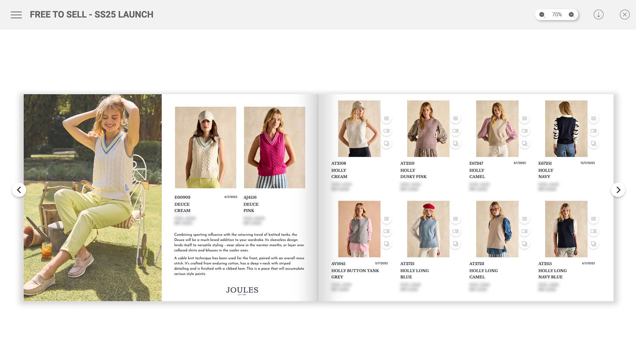Toggle the details view on HOLLY NAVY product
Screen dimensions: 636x364
pyautogui.click(x=593, y=130)
